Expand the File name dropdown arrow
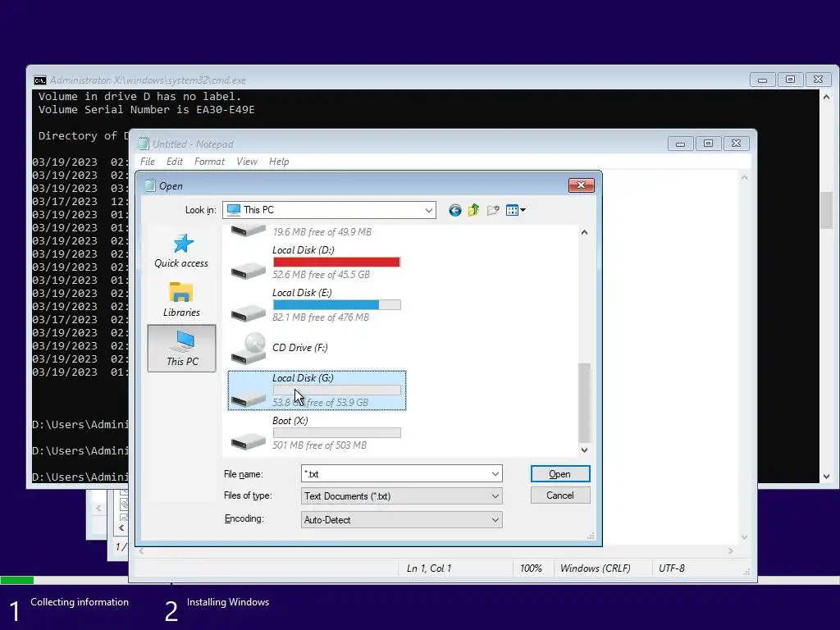The width and height of the screenshot is (840, 630). point(495,473)
